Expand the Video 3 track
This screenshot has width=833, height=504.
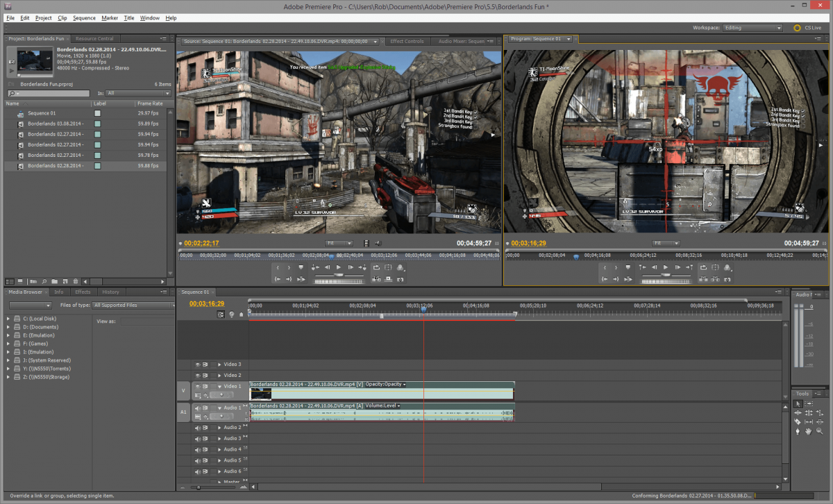[220, 364]
